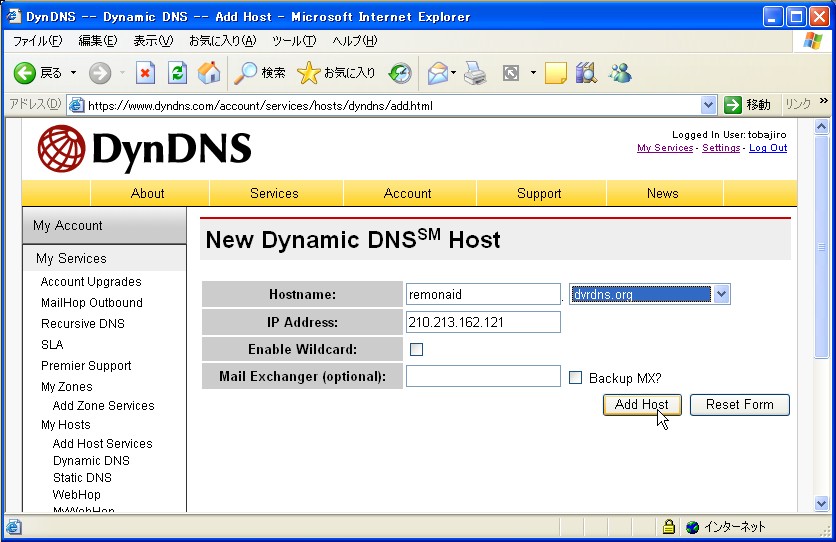Go to the Home page icon
The image size is (836, 542).
click(209, 72)
